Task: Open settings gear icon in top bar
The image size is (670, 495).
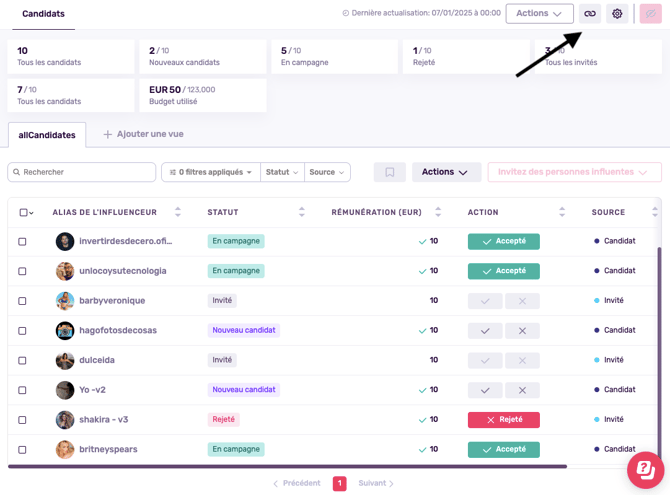Action: [x=617, y=14]
